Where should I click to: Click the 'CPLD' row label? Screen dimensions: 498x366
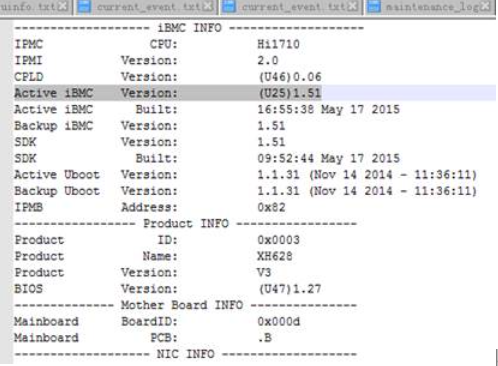pyautogui.click(x=29, y=77)
